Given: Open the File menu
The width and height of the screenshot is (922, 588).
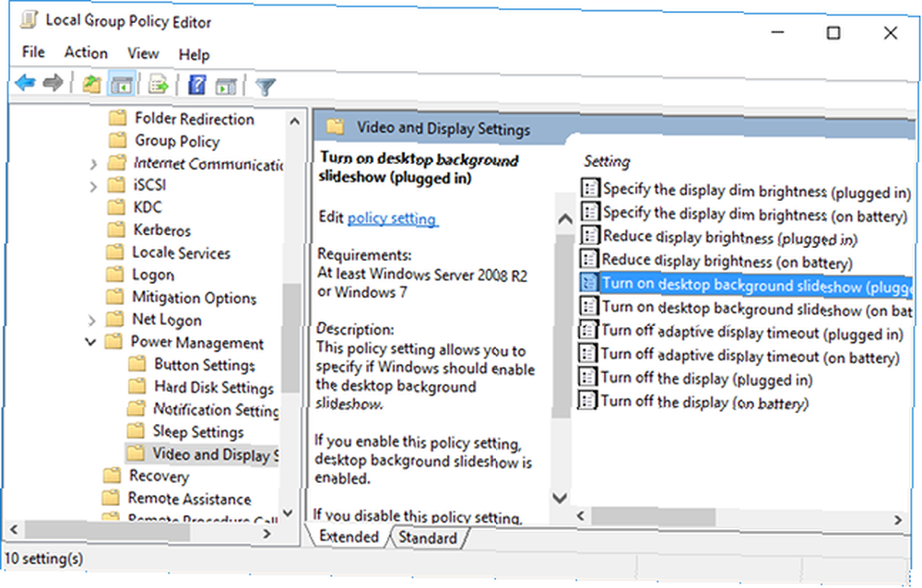Looking at the screenshot, I should [x=33, y=53].
